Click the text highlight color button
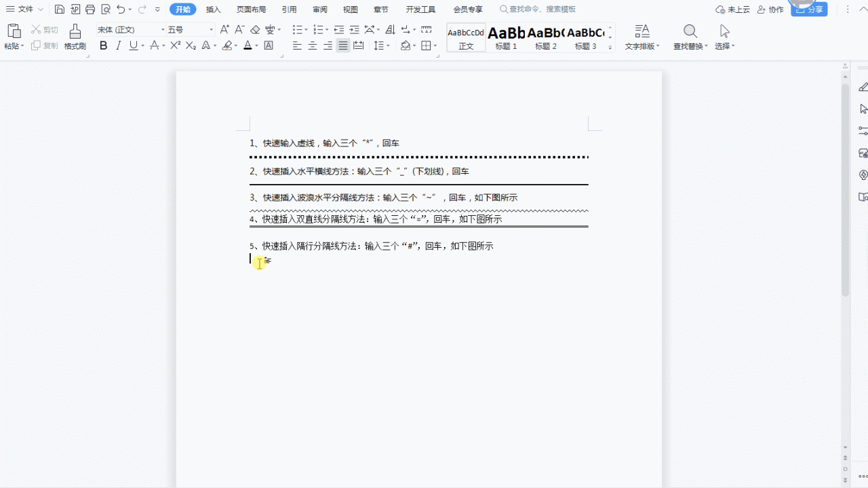The width and height of the screenshot is (868, 488). 227,45
